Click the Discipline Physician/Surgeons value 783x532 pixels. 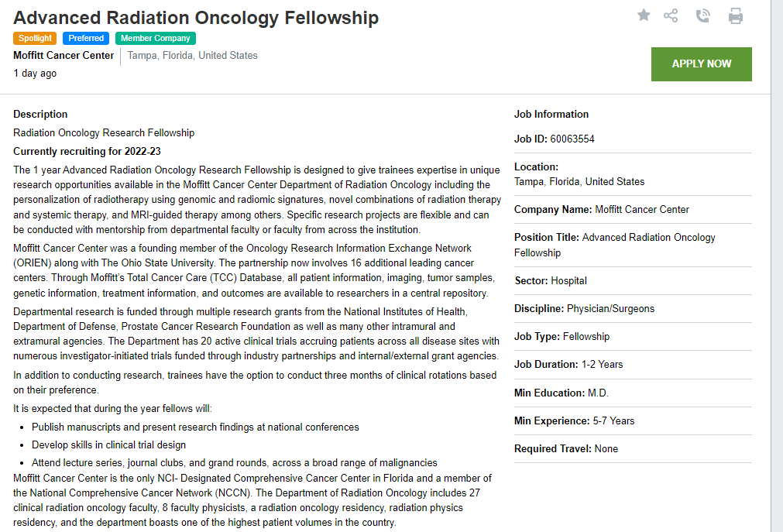pyautogui.click(x=610, y=309)
